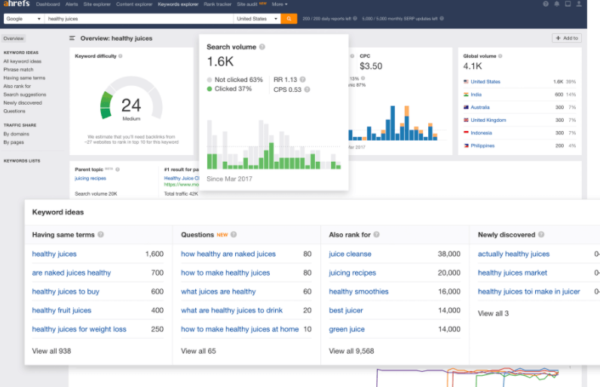Open By domains in sidebar
Screen dimensions: 600x387
click(x=16, y=134)
